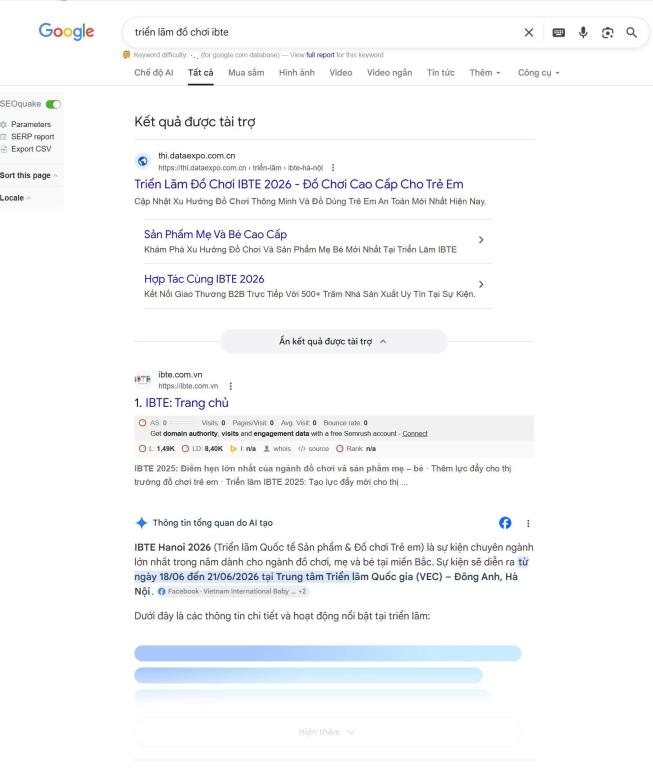Open Facebook Vietnam International Baby source chip

click(233, 591)
